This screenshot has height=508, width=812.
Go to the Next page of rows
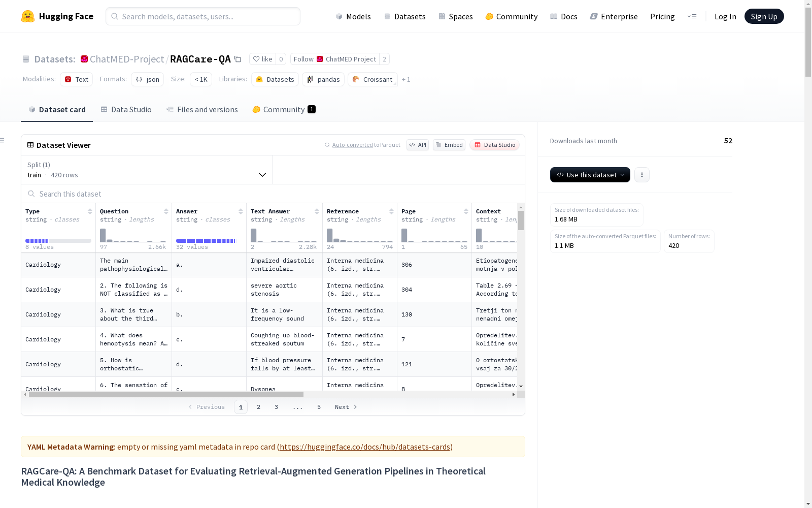coord(346,407)
